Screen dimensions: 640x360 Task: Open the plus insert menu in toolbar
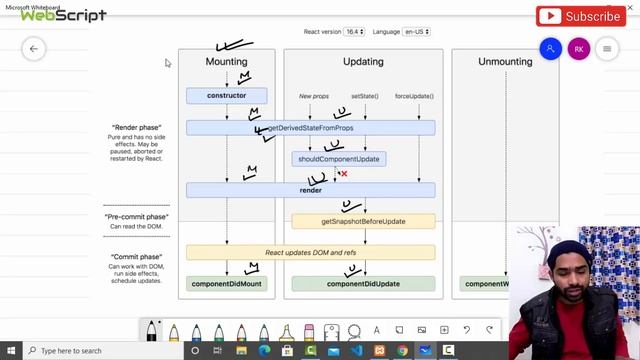444,330
